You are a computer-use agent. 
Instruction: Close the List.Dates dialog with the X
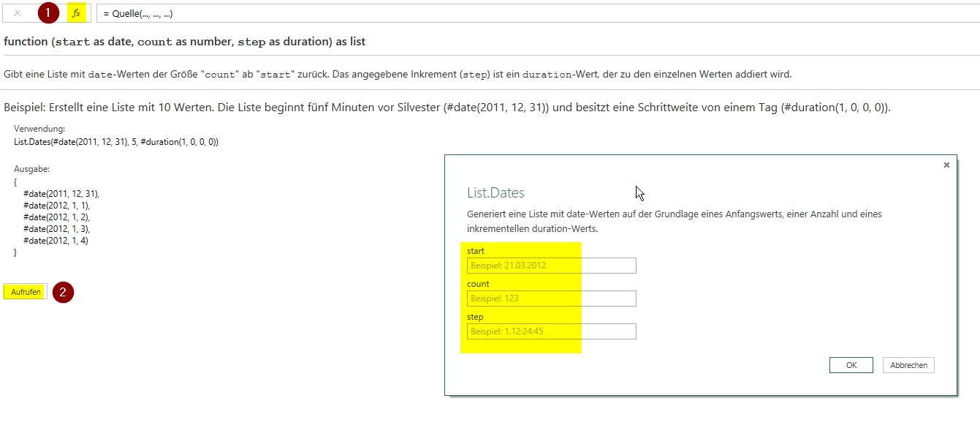(946, 165)
